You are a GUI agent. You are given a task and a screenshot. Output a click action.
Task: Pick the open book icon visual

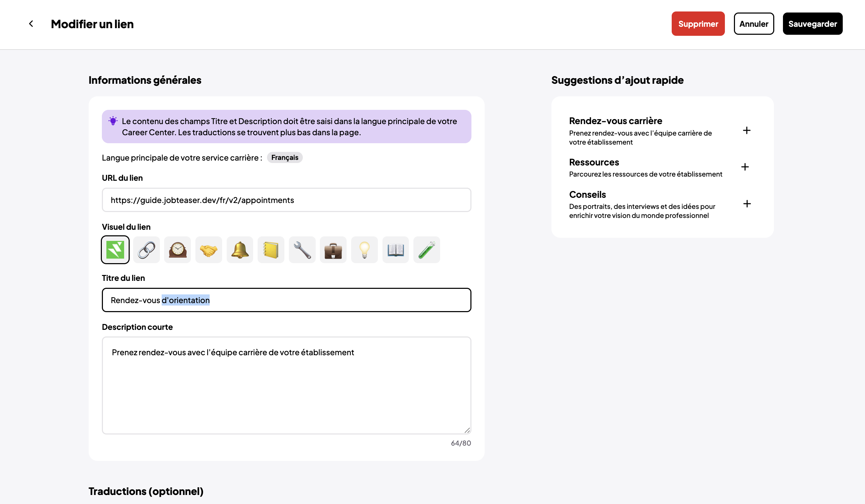pyautogui.click(x=396, y=250)
